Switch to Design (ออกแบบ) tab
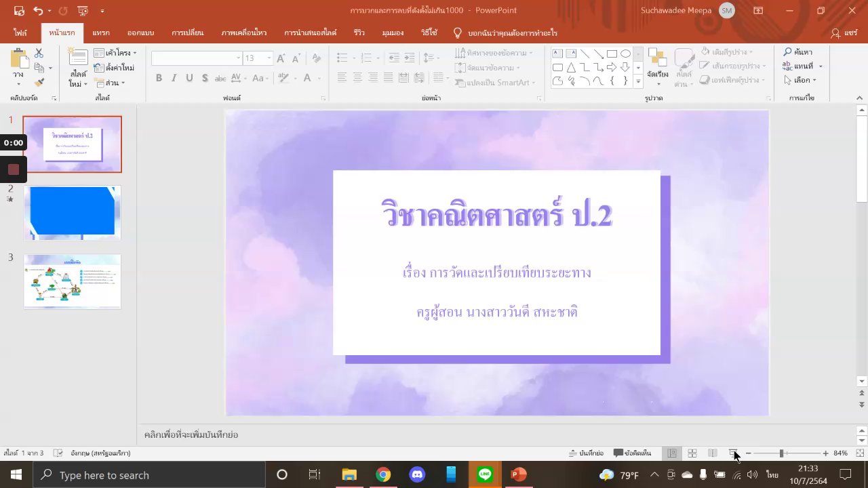 (x=140, y=33)
